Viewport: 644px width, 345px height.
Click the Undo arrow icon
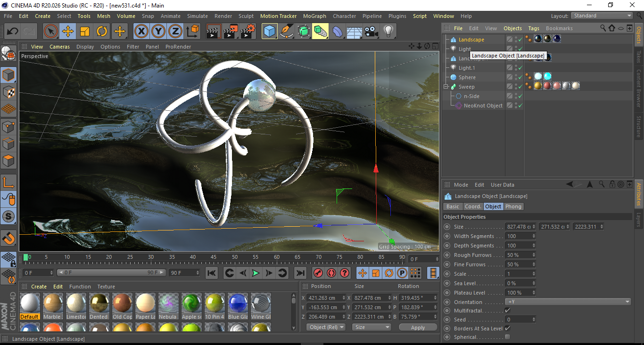tap(13, 32)
